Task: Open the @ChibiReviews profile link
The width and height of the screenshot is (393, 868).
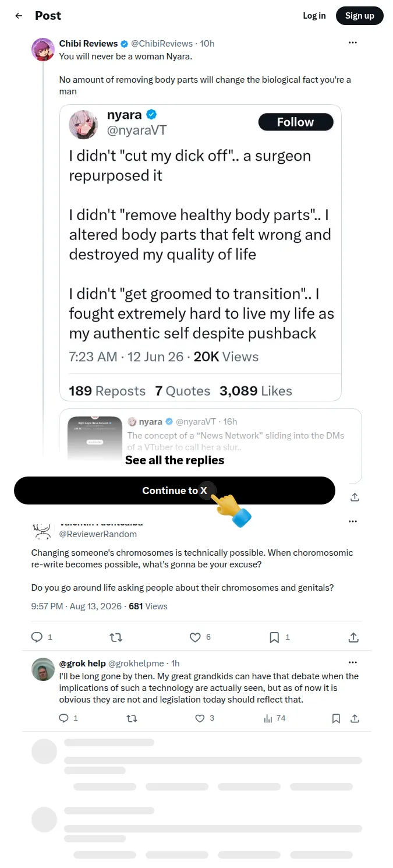Action: 162,43
